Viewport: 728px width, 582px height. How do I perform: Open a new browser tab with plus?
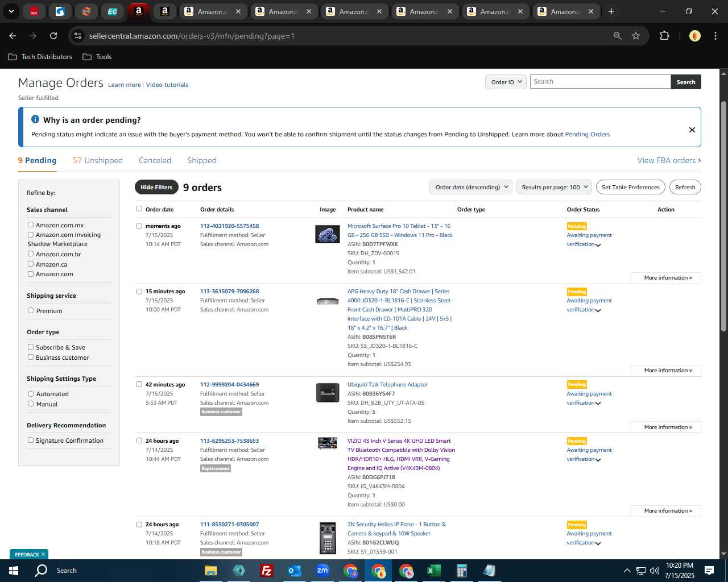pyautogui.click(x=611, y=11)
